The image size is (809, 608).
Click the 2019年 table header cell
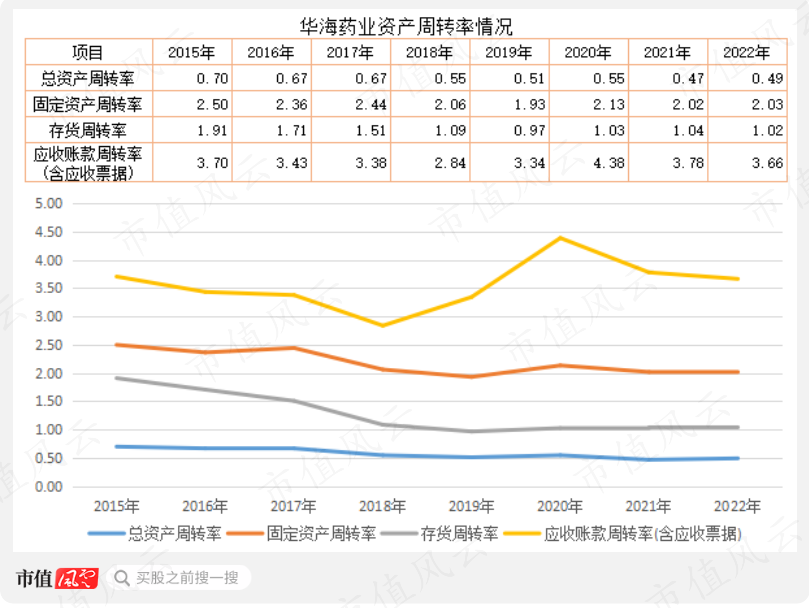510,52
